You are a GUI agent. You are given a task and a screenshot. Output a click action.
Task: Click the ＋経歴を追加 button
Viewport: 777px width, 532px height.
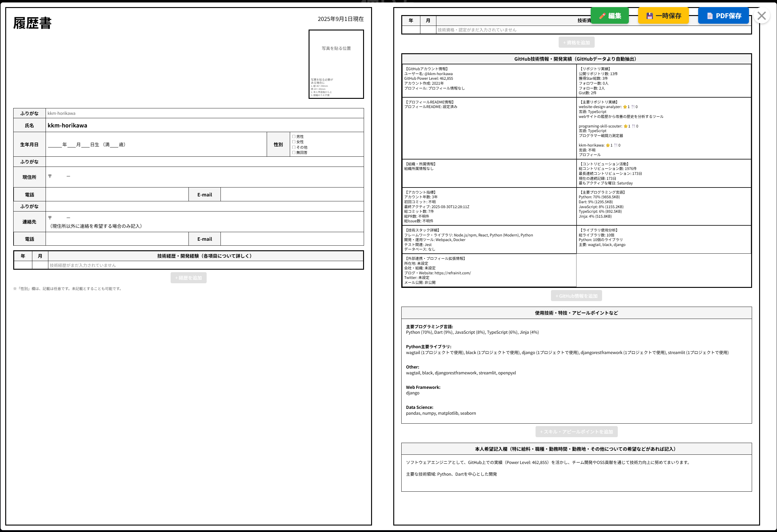click(x=188, y=278)
